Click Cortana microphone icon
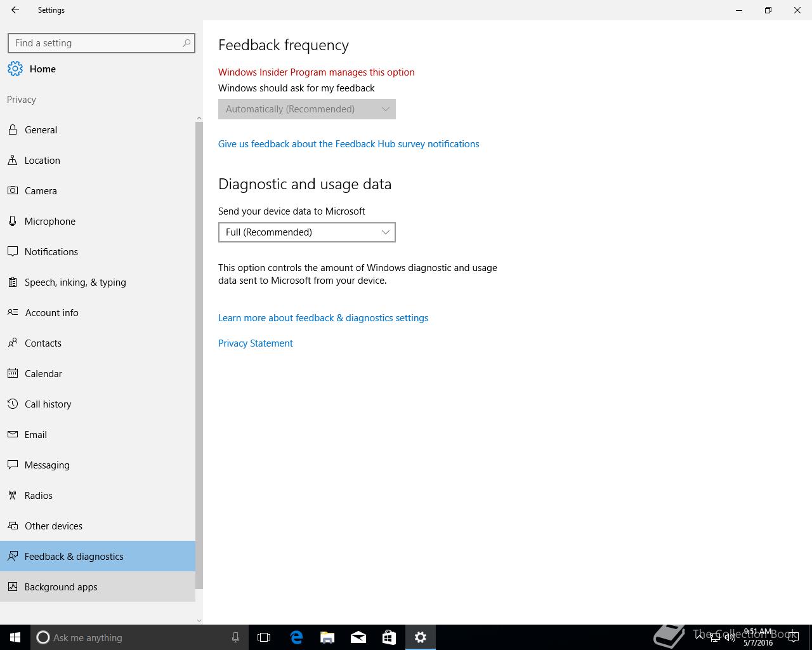812x650 pixels. click(235, 637)
